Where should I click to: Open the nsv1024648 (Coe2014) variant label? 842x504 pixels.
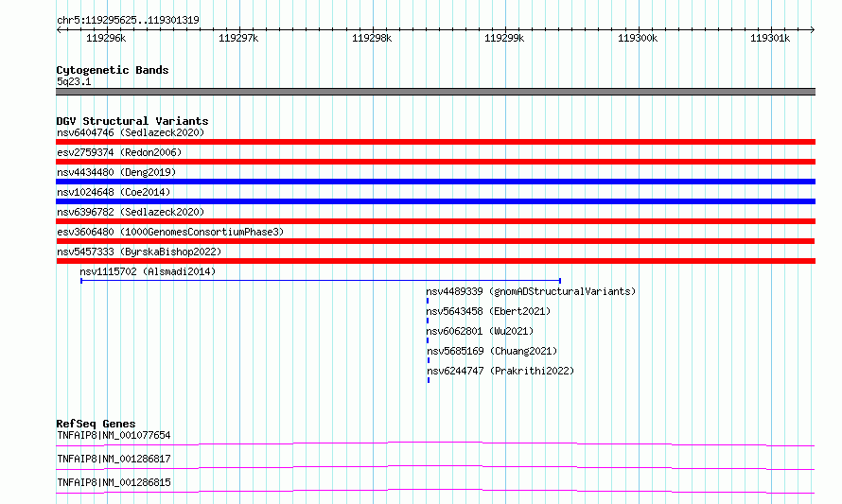pyautogui.click(x=114, y=192)
